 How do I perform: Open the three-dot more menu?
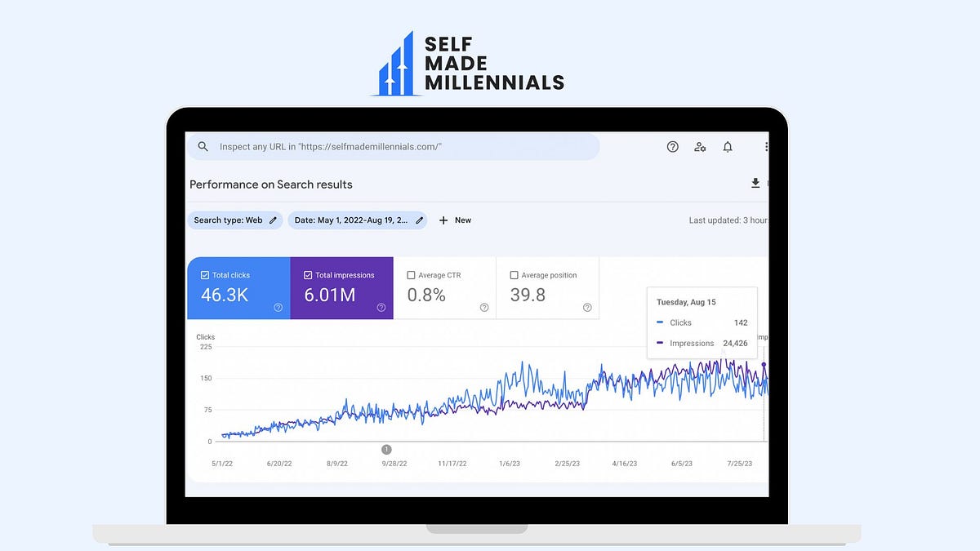pos(766,147)
